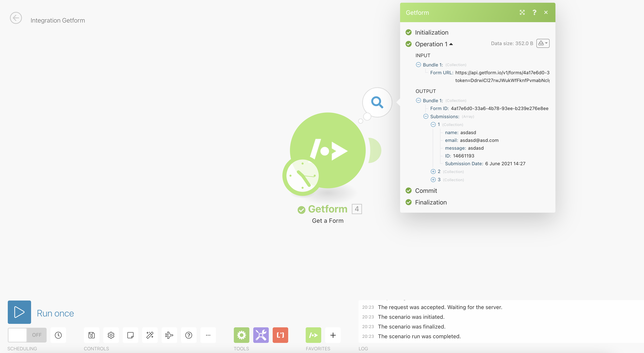Expand submission collection 3

[433, 180]
